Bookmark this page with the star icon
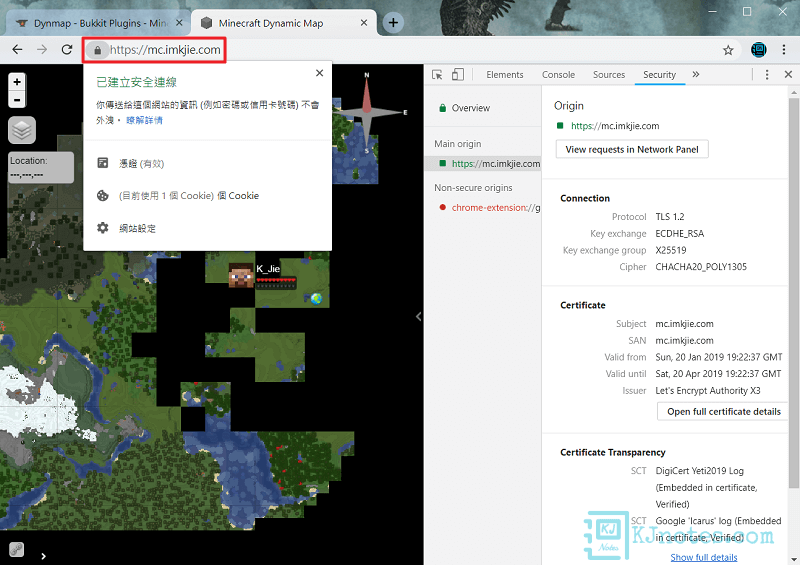Image resolution: width=800 pixels, height=565 pixels. tap(728, 49)
